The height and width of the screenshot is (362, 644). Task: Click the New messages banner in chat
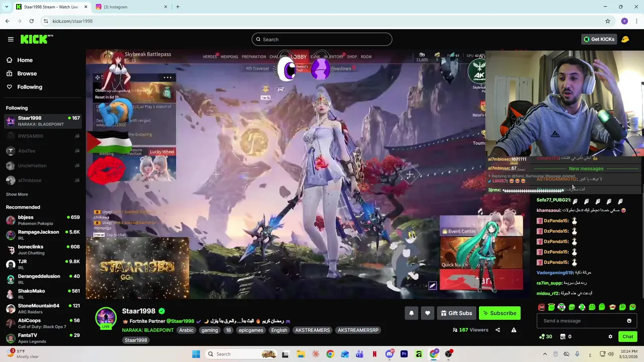(586, 169)
